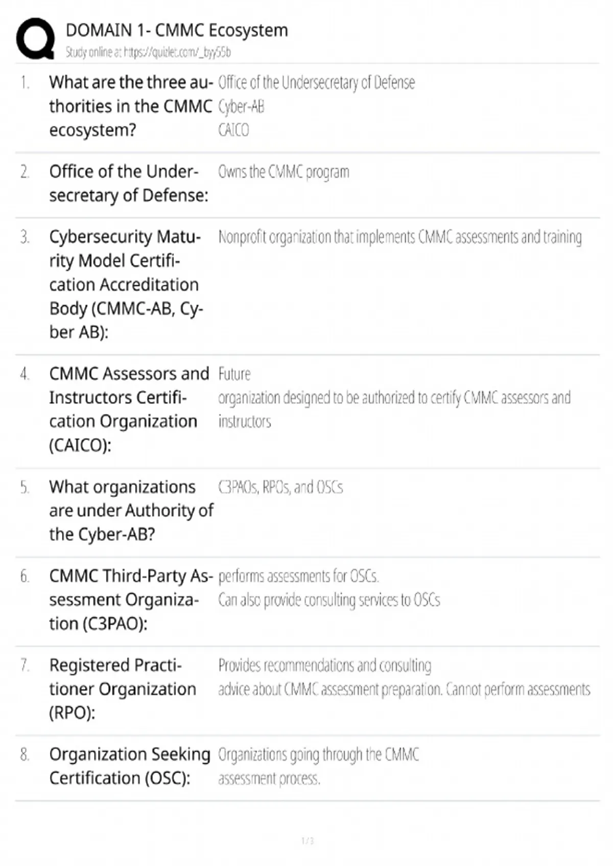Click the page number at the bottom
The height and width of the screenshot is (868, 613).
[x=307, y=840]
